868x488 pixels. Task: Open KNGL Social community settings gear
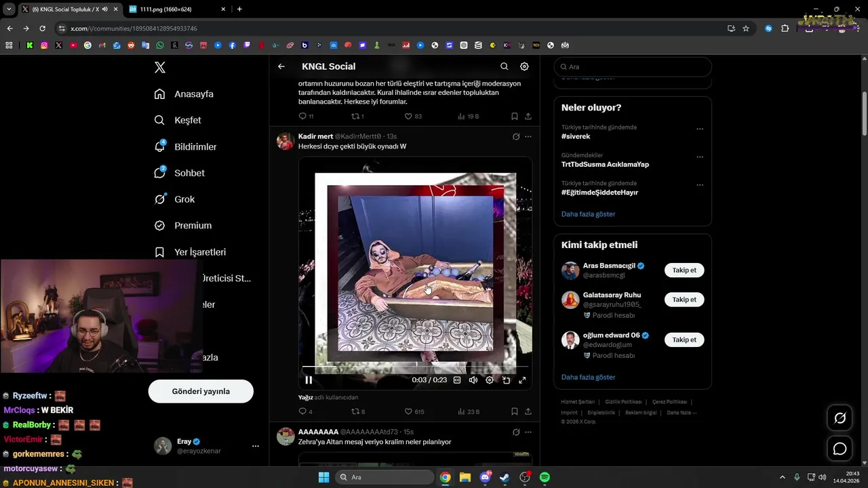(x=524, y=66)
